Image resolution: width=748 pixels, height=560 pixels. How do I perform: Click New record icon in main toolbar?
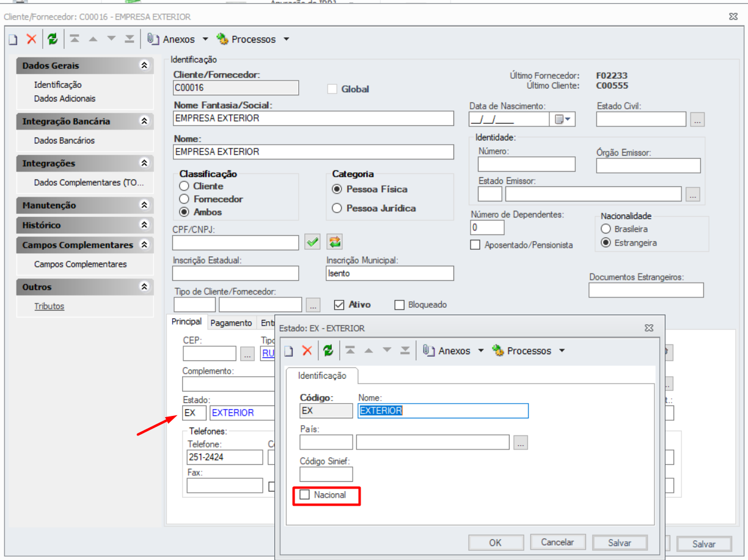(x=13, y=40)
